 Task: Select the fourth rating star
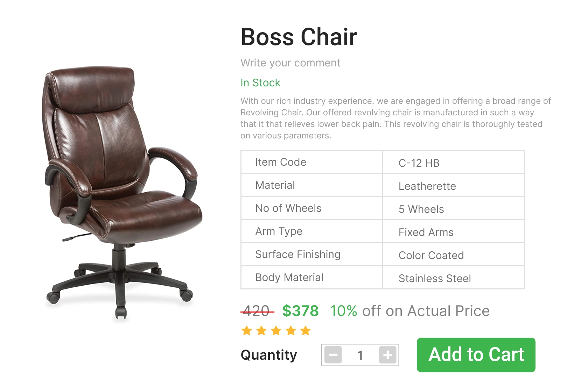[x=291, y=331]
